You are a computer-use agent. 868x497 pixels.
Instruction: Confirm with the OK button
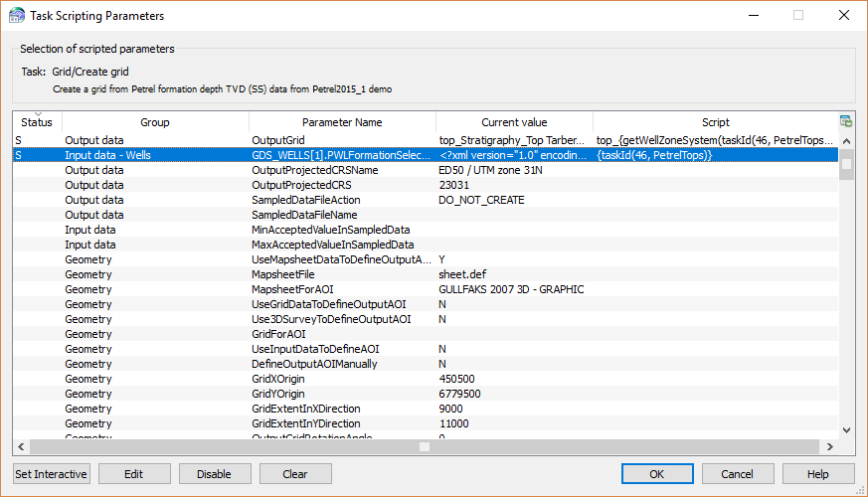coord(657,474)
